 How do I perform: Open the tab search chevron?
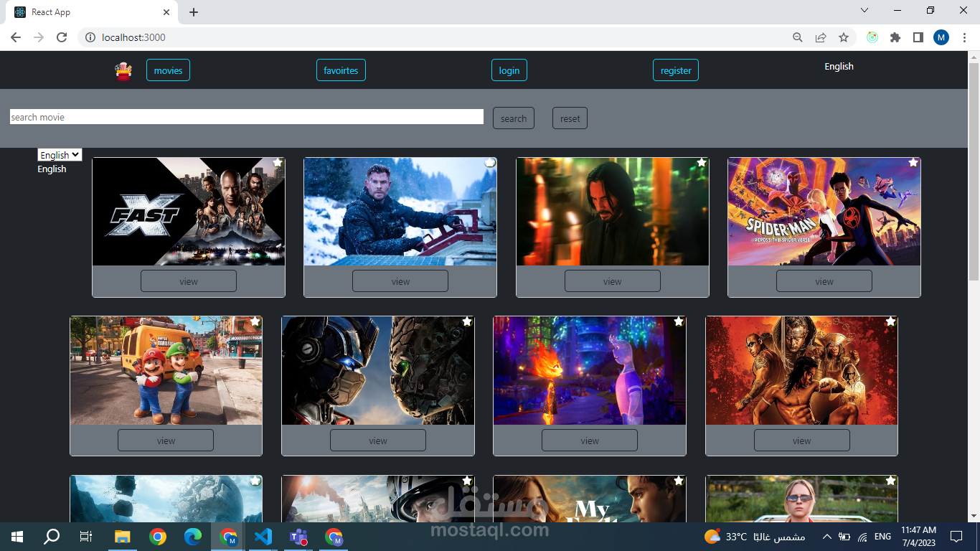click(864, 10)
